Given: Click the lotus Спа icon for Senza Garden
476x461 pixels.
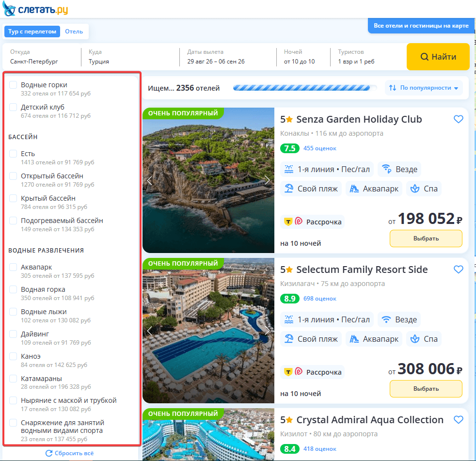Looking at the screenshot, I should [x=414, y=189].
